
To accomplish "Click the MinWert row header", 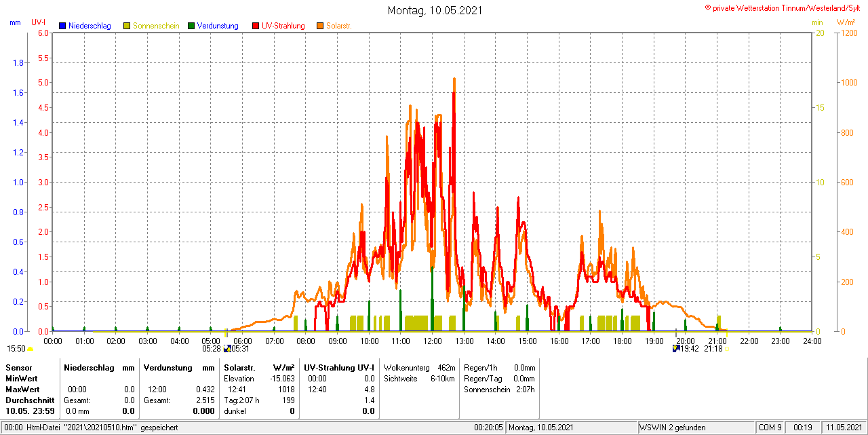I will point(22,378).
